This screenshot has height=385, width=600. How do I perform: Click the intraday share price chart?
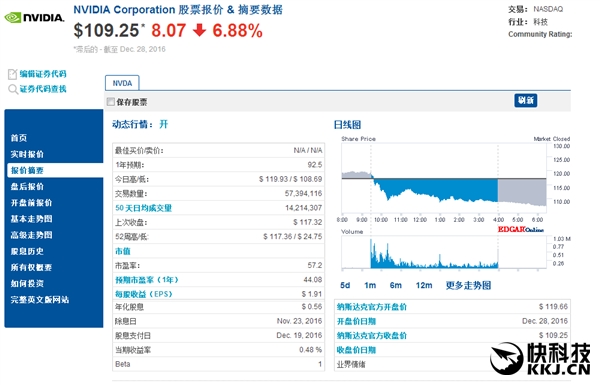pyautogui.click(x=444, y=179)
